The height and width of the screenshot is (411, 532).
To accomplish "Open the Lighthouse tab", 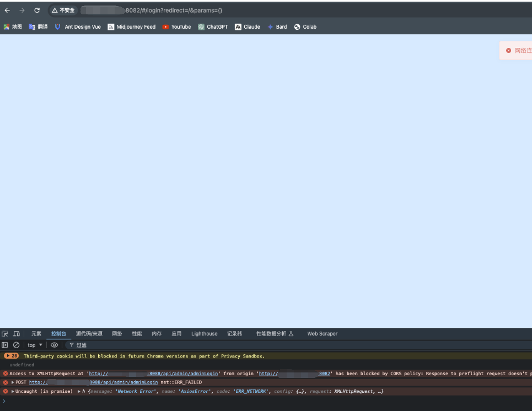I will tap(204, 334).
